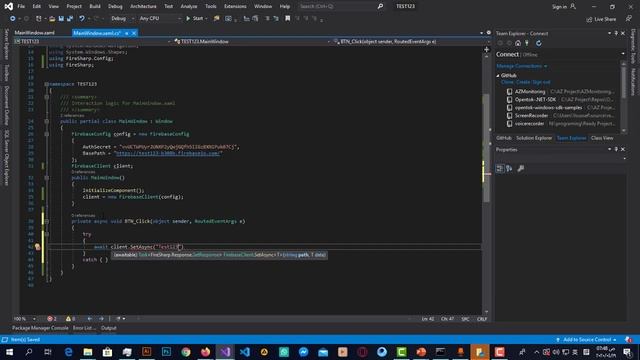Collapse the BTN_Click method code block

pos(47,221)
